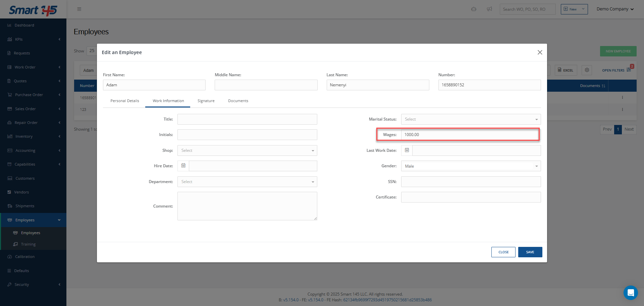Click the Smart 145 logo

33,10
